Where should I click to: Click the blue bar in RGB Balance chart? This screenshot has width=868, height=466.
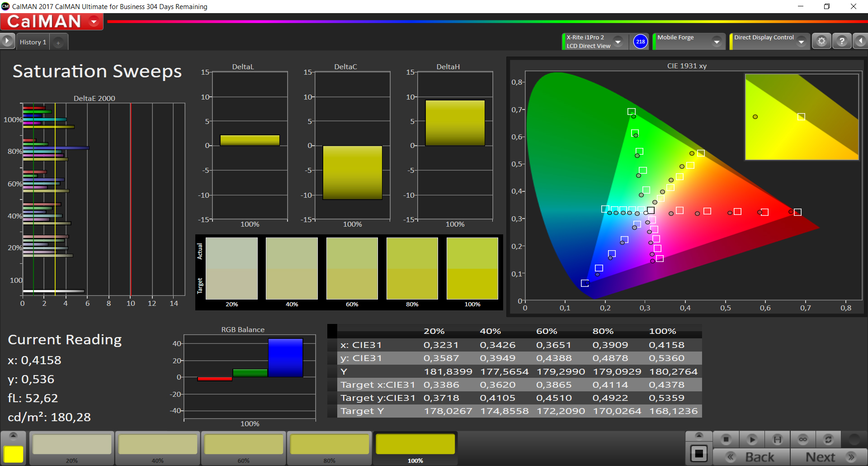(285, 358)
